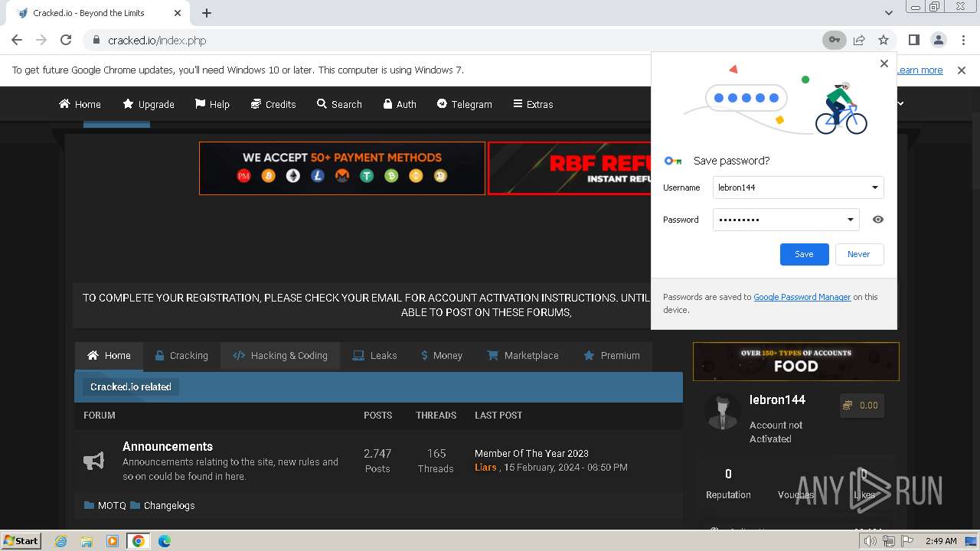Image resolution: width=980 pixels, height=551 pixels.
Task: Open Upgrade in the navbar
Action: click(x=149, y=104)
